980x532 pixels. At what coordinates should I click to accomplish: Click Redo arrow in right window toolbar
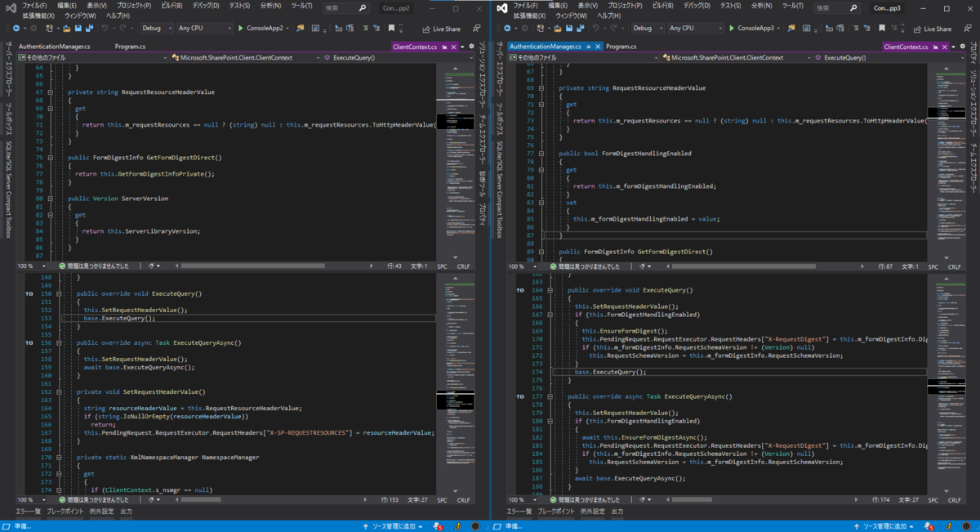613,29
